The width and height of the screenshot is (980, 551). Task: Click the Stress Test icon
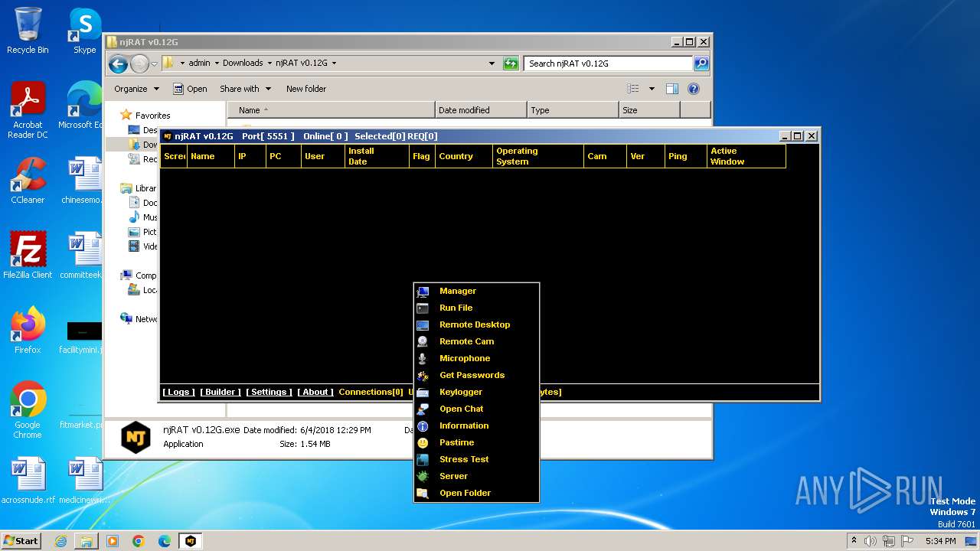[423, 459]
